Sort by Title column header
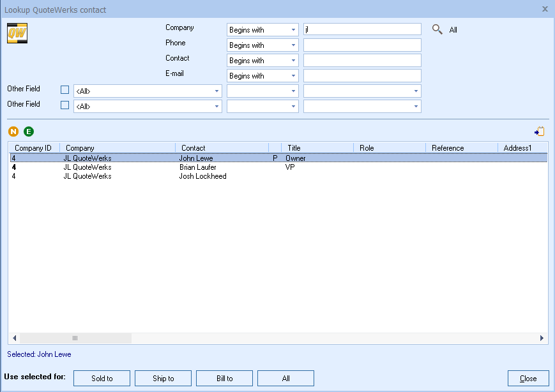 pos(317,147)
